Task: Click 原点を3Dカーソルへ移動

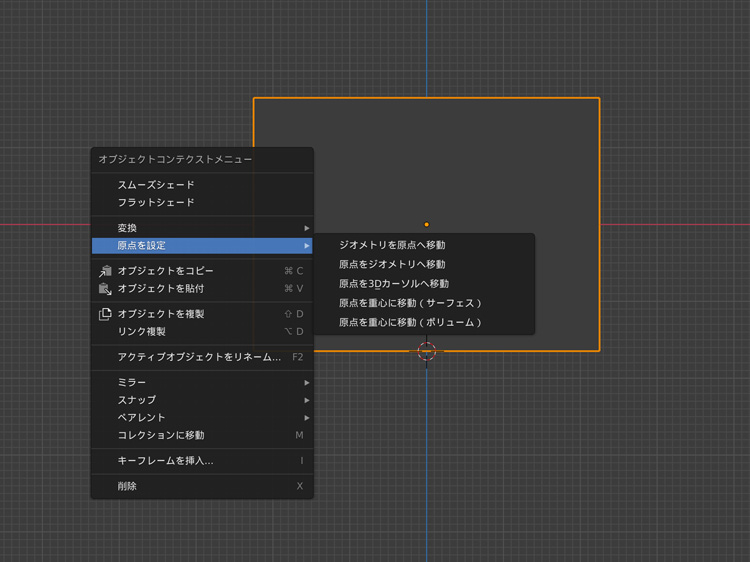Action: [x=393, y=284]
